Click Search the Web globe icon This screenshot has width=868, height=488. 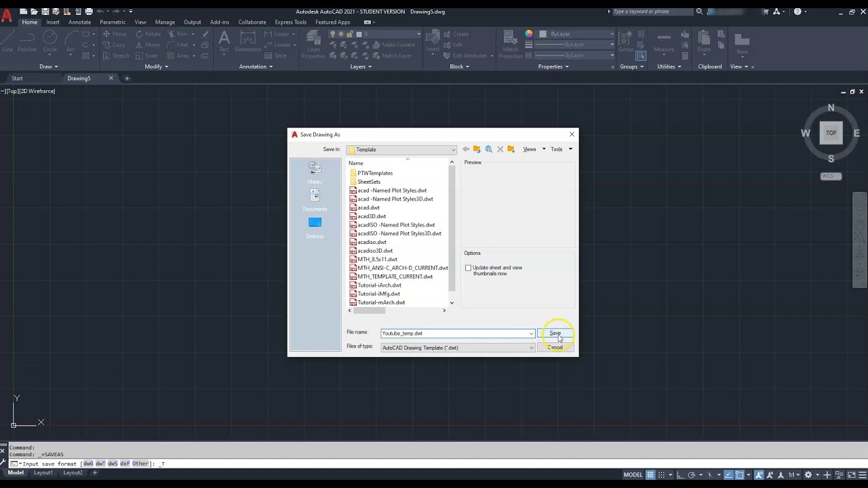tap(488, 149)
